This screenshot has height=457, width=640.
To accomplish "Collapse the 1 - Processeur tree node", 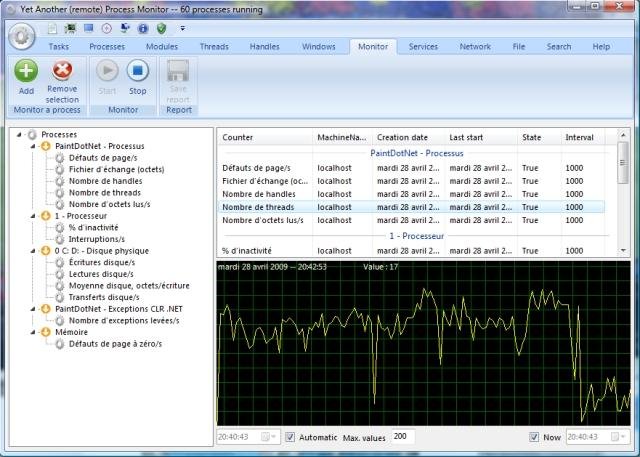I will [x=33, y=216].
